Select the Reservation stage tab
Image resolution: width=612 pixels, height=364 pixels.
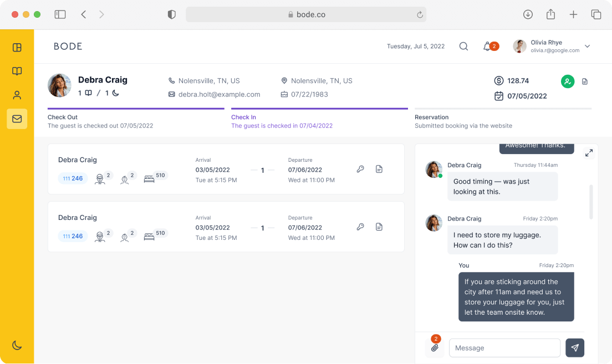point(503,119)
